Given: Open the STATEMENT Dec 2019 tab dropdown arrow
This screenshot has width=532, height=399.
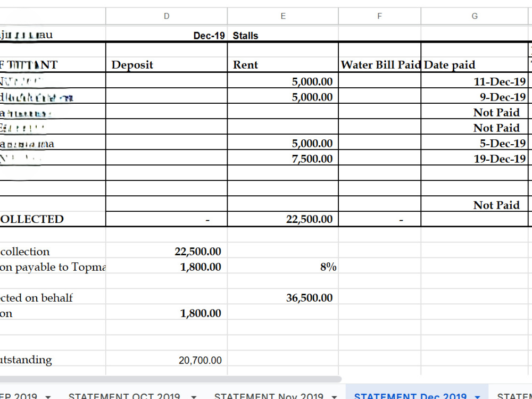Looking at the screenshot, I should pyautogui.click(x=477, y=397).
